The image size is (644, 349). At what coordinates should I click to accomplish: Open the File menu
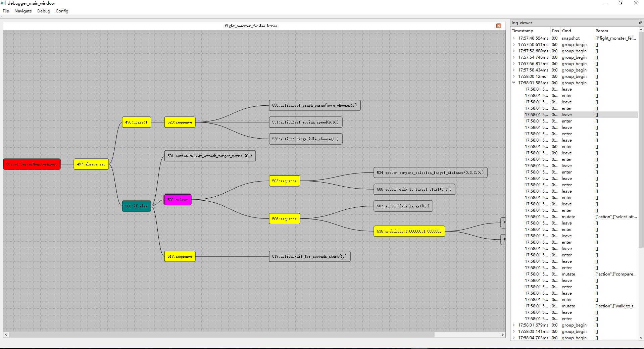pyautogui.click(x=6, y=11)
